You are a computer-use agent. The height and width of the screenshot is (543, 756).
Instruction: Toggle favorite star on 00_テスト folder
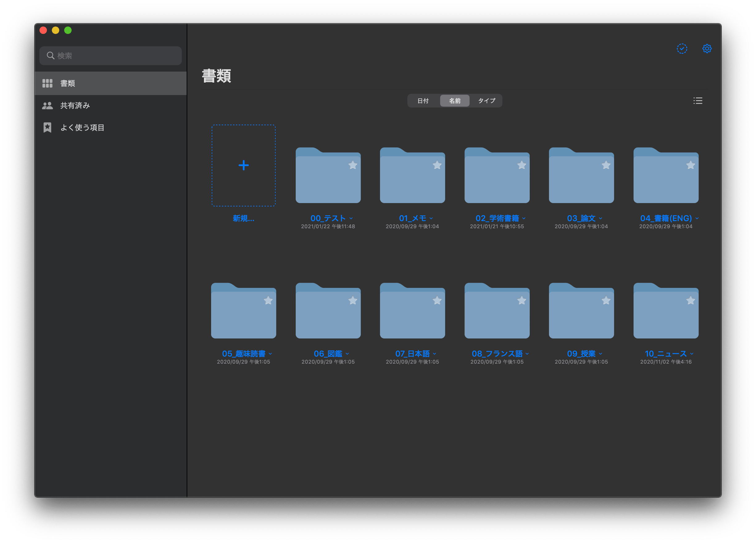coord(353,165)
